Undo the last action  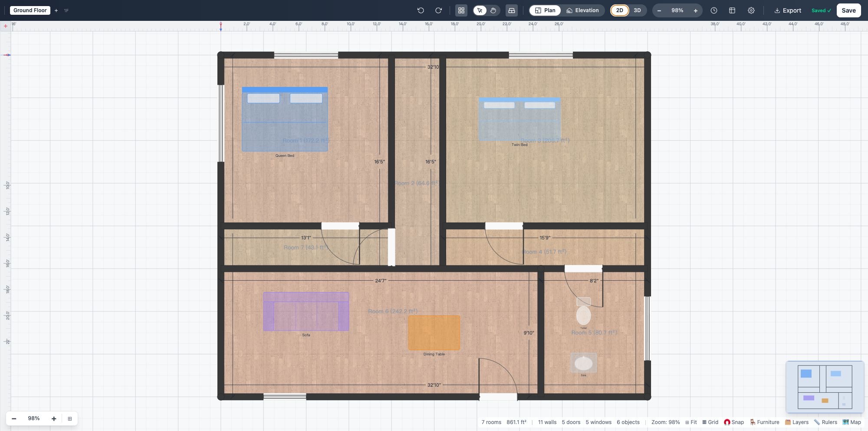(x=421, y=10)
